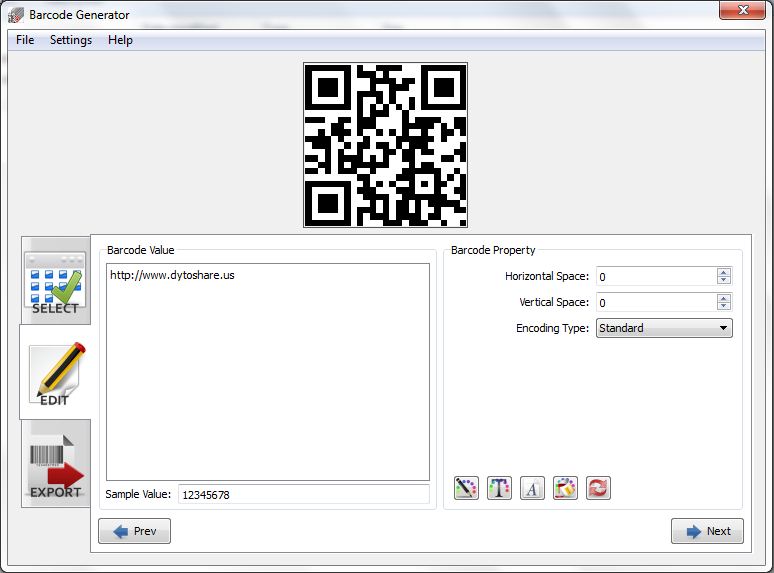Image resolution: width=774 pixels, height=573 pixels.
Task: Increase Vertical Space with up arrow
Action: [x=724, y=298]
